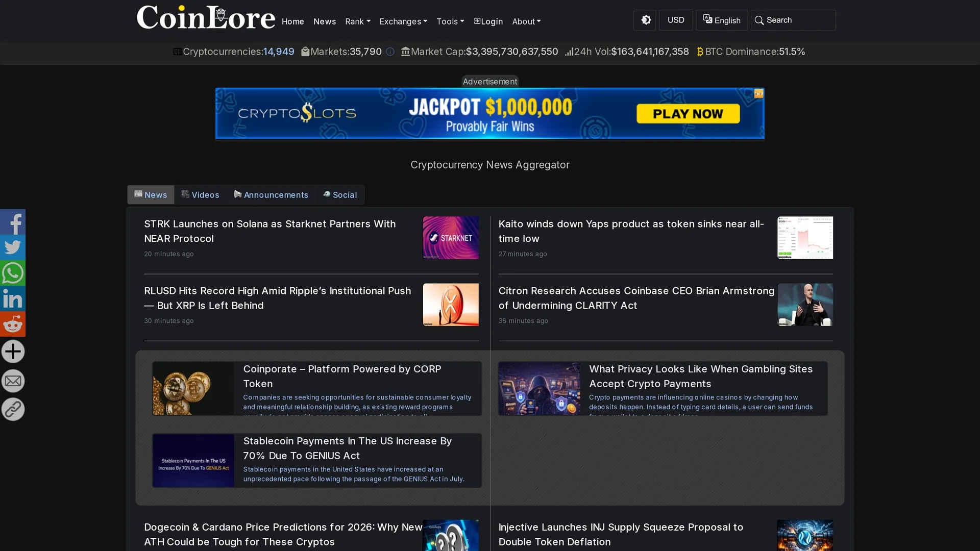Click the BTC Dominance 51.5% value
The height and width of the screenshot is (551, 980).
point(792,52)
